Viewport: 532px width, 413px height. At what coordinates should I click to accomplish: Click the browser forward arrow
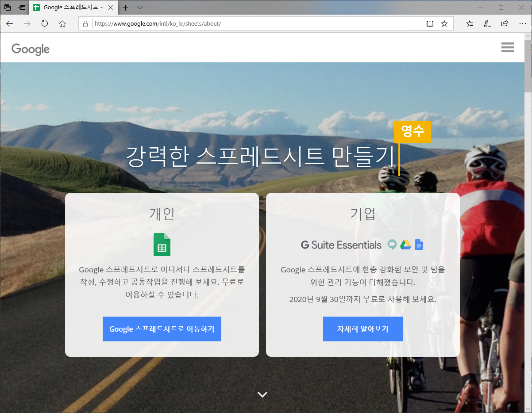[27, 23]
